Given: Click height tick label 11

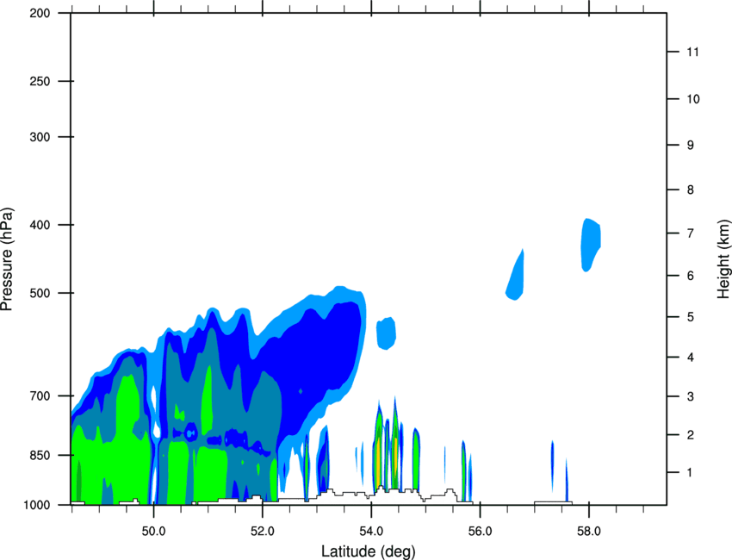Looking at the screenshot, I should click(x=692, y=52).
